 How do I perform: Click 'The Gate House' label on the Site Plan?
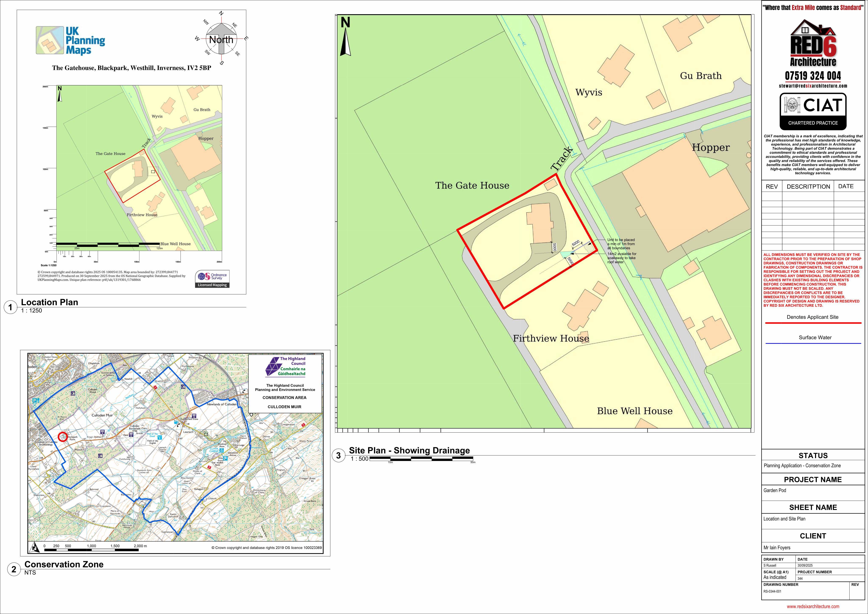(x=472, y=185)
